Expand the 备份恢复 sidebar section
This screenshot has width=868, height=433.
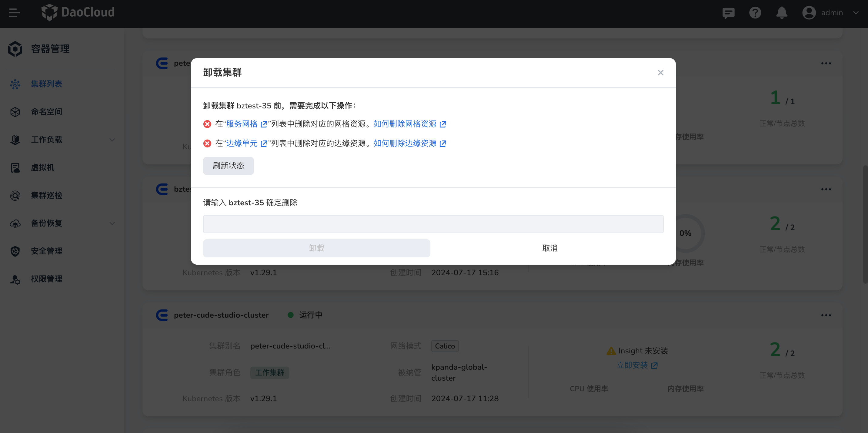pyautogui.click(x=112, y=223)
